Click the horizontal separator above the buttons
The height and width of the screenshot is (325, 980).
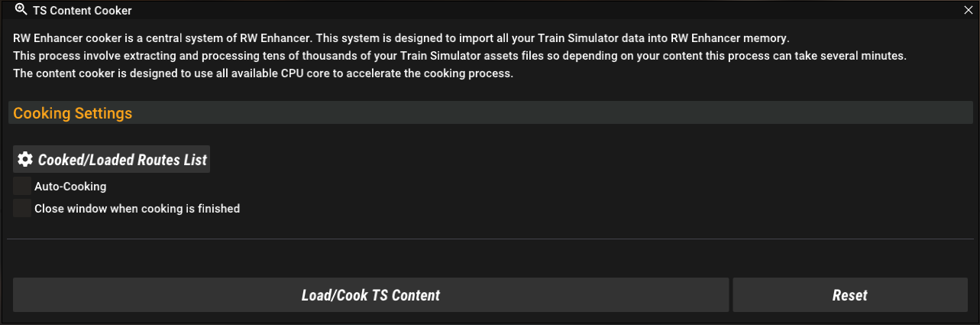(x=489, y=239)
